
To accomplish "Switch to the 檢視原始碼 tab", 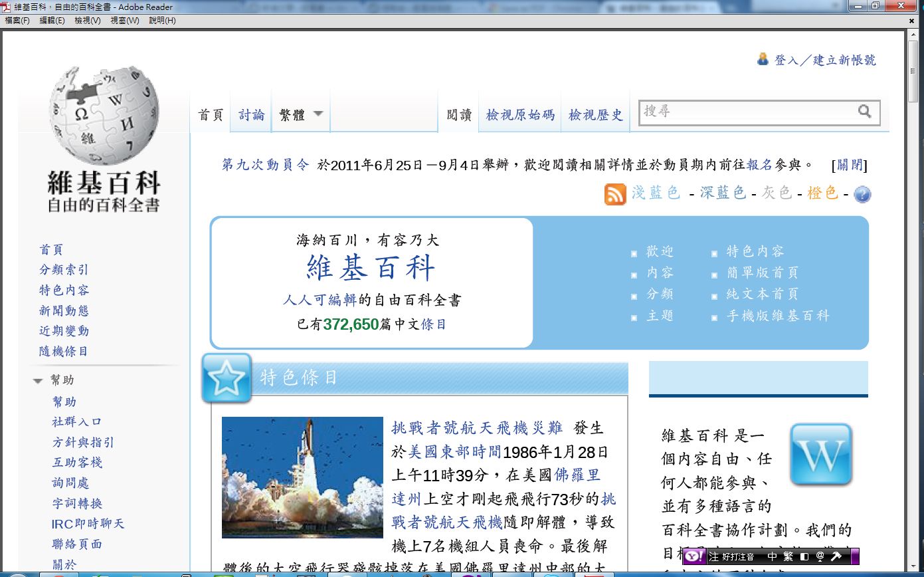I will click(520, 115).
